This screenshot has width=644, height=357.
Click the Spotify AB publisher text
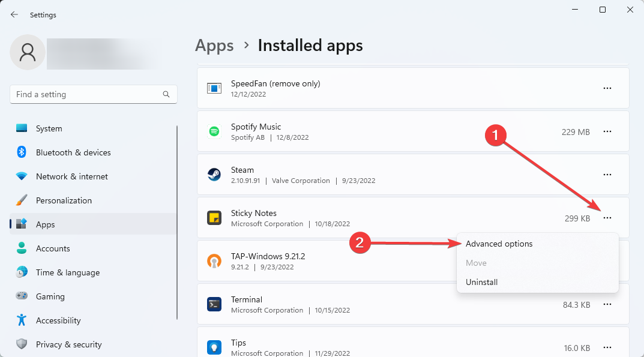coord(248,137)
